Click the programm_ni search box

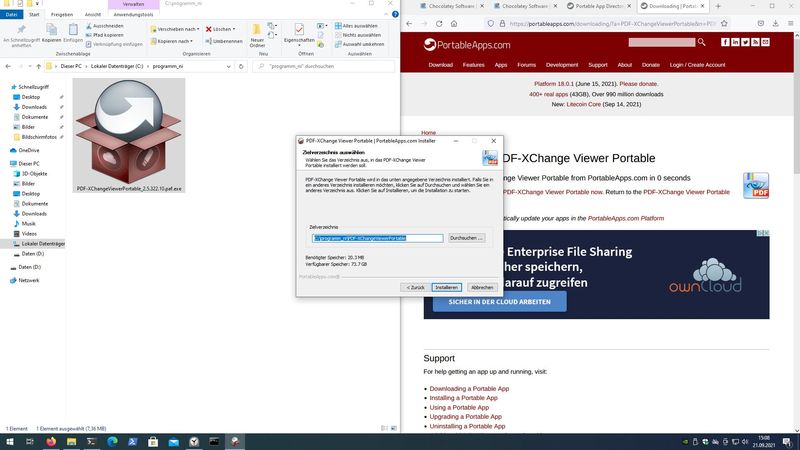(x=323, y=66)
